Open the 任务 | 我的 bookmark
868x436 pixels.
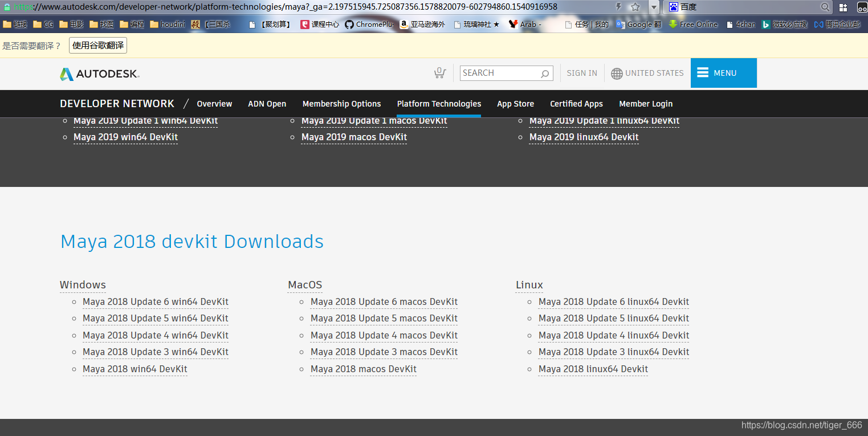point(586,25)
